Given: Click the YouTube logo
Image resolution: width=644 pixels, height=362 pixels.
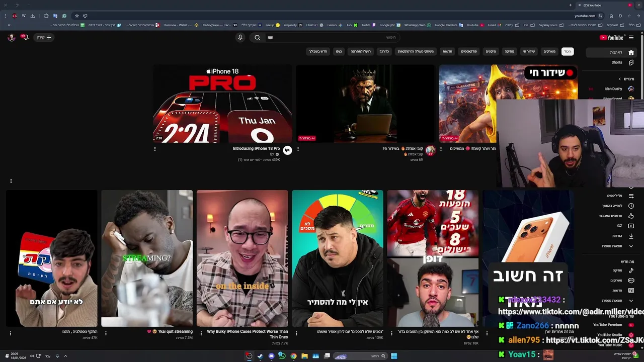Looking at the screenshot, I should click(x=611, y=37).
